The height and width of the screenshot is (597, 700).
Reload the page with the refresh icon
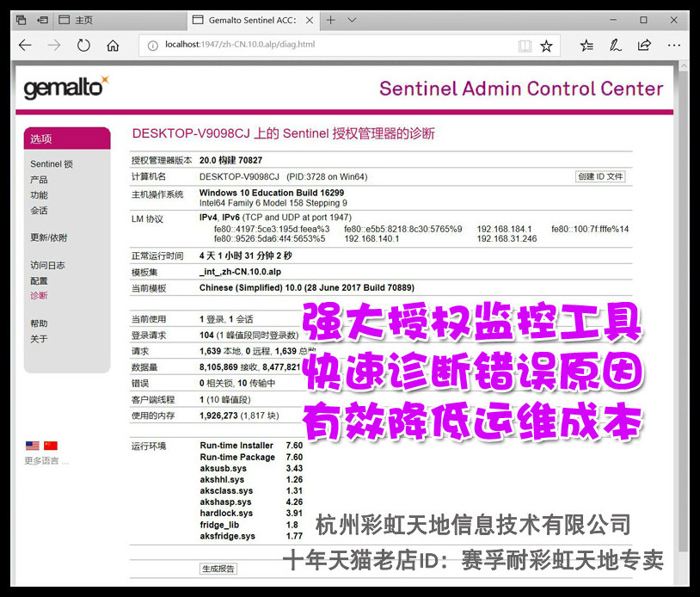83,45
